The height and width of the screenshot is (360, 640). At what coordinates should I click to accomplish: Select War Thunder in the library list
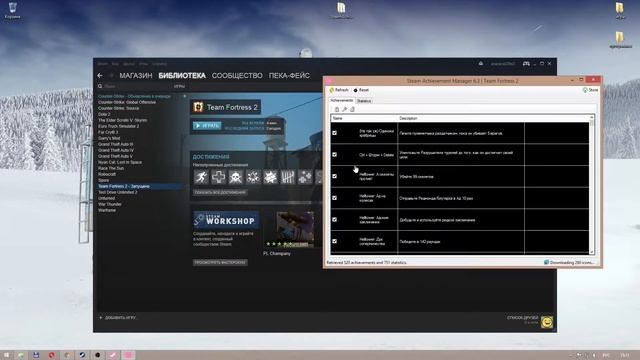coord(110,204)
